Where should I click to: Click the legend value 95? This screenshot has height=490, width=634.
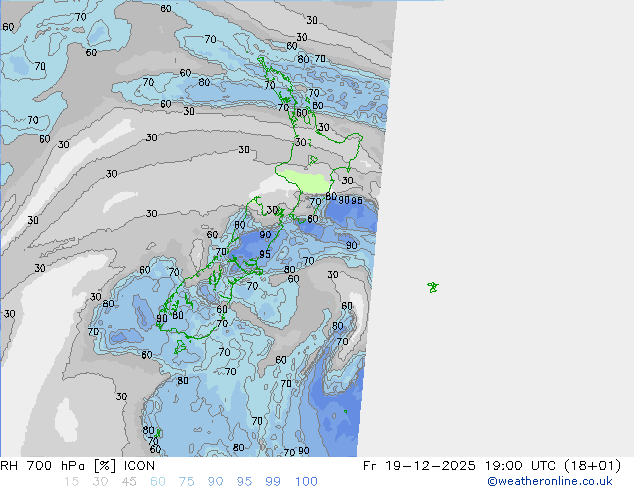click(x=244, y=482)
